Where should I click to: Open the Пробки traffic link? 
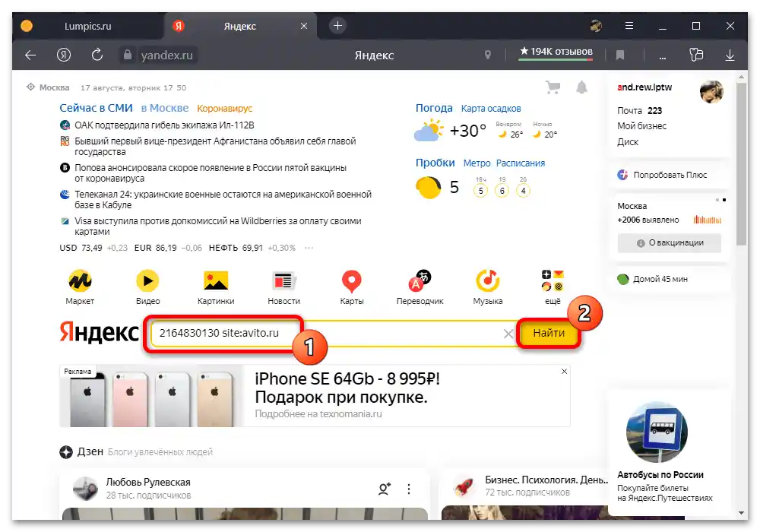coord(435,163)
